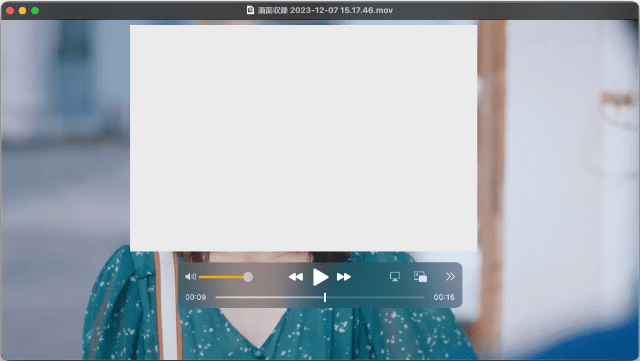Hit the fast-forward double-arrow button
The height and width of the screenshot is (361, 640).
pyautogui.click(x=344, y=277)
